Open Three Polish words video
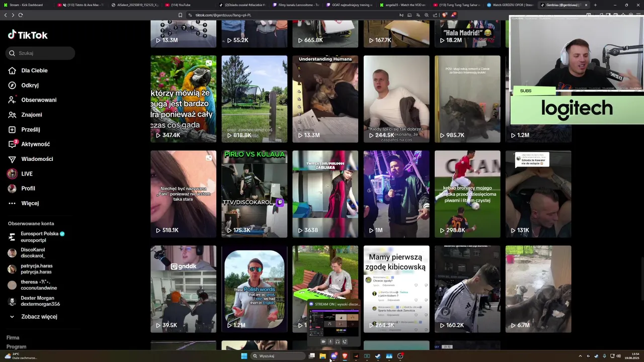 coord(254,289)
